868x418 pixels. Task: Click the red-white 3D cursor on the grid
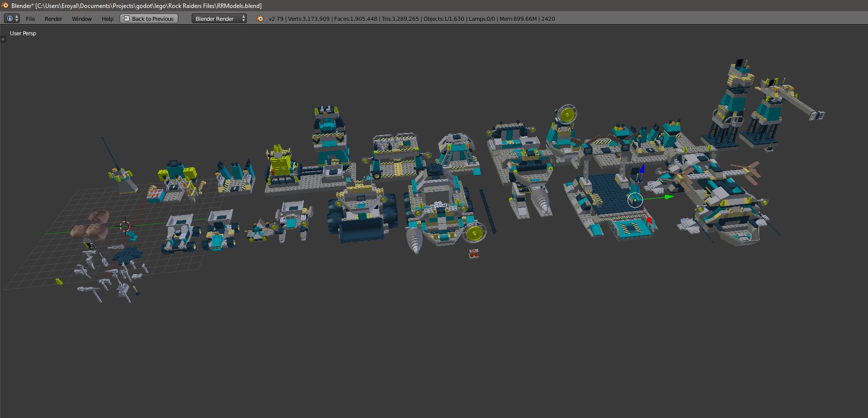point(125,226)
